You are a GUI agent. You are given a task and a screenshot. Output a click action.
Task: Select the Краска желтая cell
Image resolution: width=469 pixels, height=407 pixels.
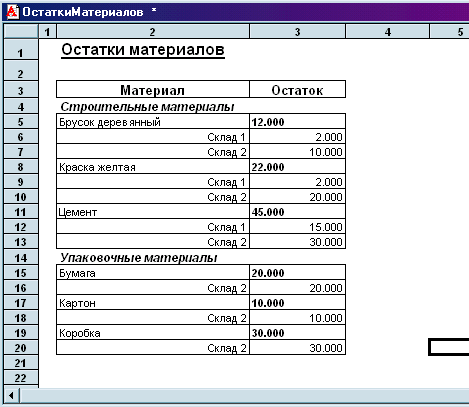click(153, 167)
